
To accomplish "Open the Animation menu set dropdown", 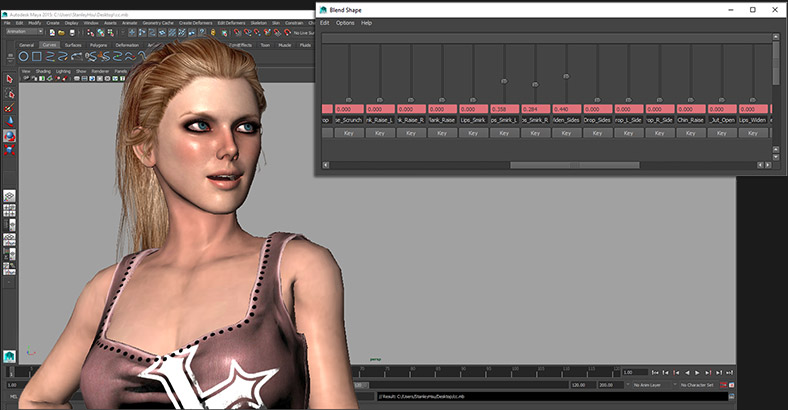I will pos(24,32).
